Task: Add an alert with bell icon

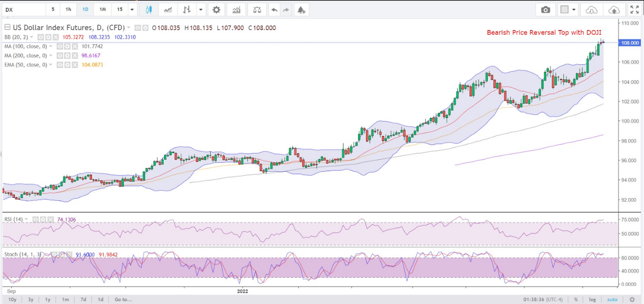Action: pos(301,9)
